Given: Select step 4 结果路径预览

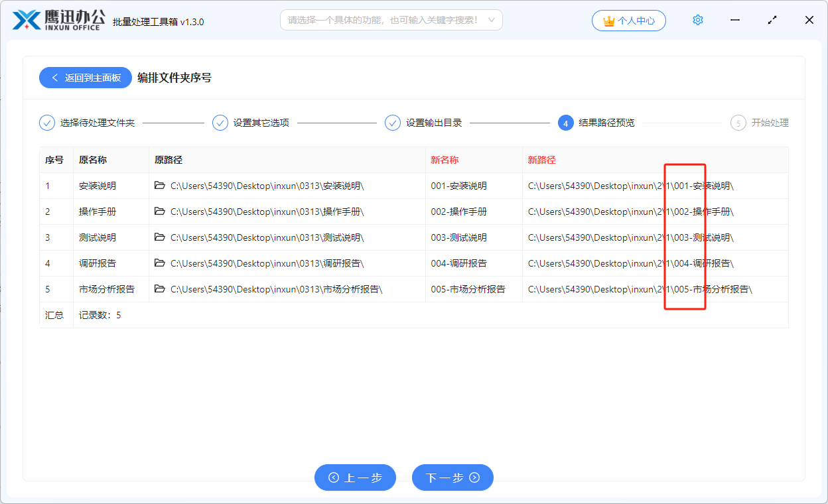Looking at the screenshot, I should click(596, 123).
